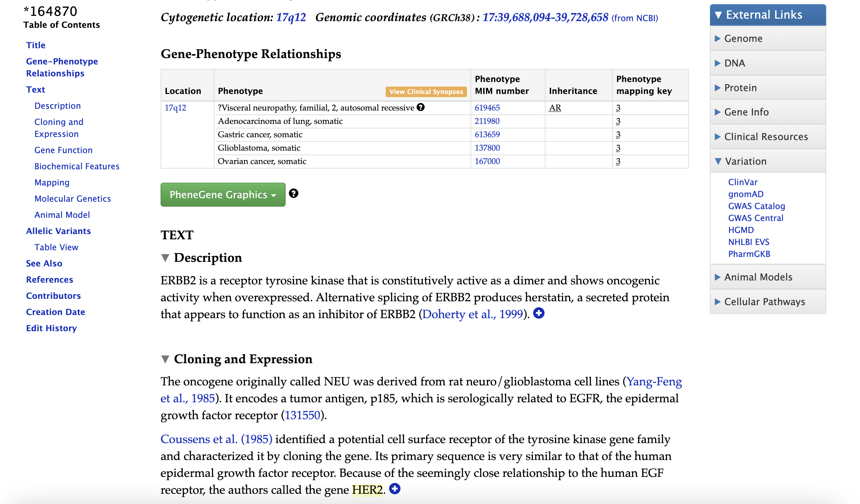860x504 pixels.
Task: Expand the DNA external links group
Action: click(x=768, y=63)
